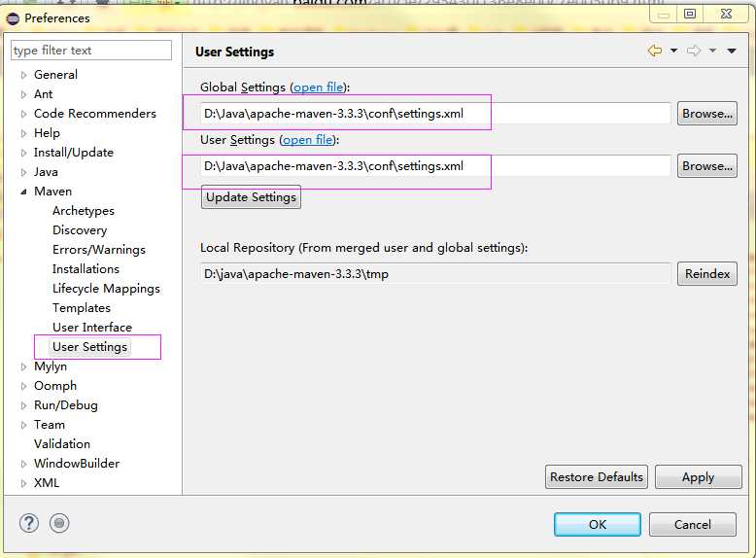The width and height of the screenshot is (756, 558).
Task: Expand the Mylyn tree node
Action: 23,366
